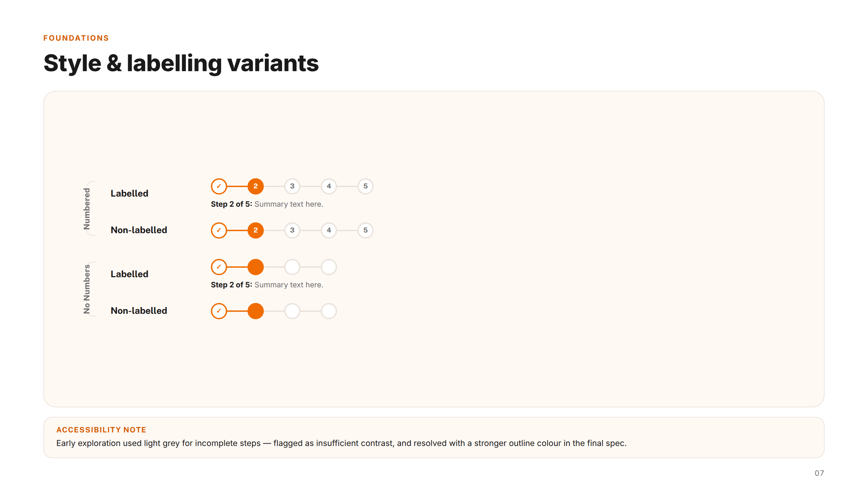868x488 pixels.
Task: Choose step 5 in numbered non-labelled stepper
Action: click(x=365, y=230)
